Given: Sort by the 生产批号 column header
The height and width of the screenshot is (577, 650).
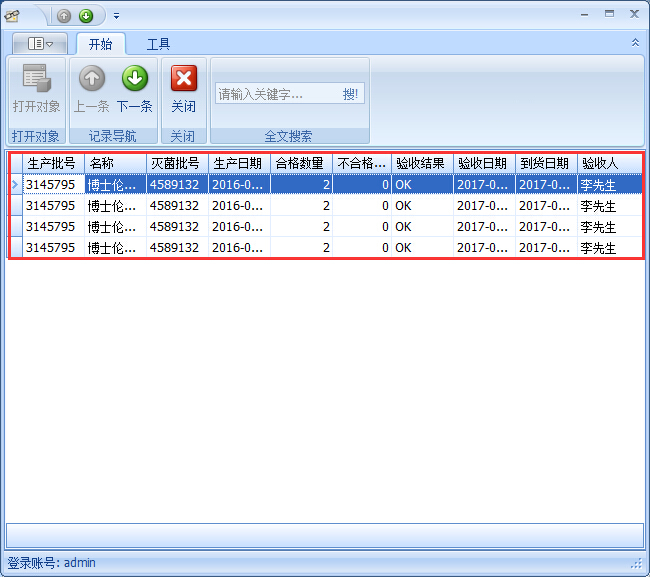Looking at the screenshot, I should pos(52,163).
